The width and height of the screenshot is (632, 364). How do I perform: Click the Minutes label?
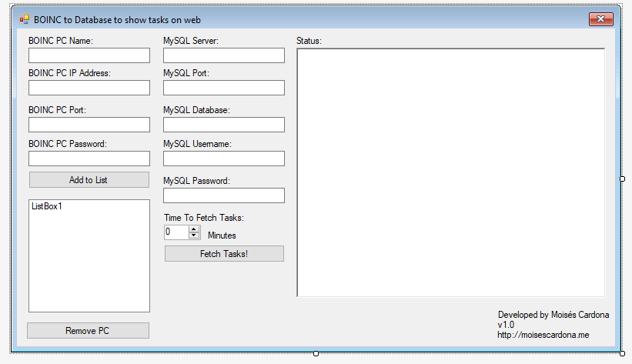tap(222, 235)
